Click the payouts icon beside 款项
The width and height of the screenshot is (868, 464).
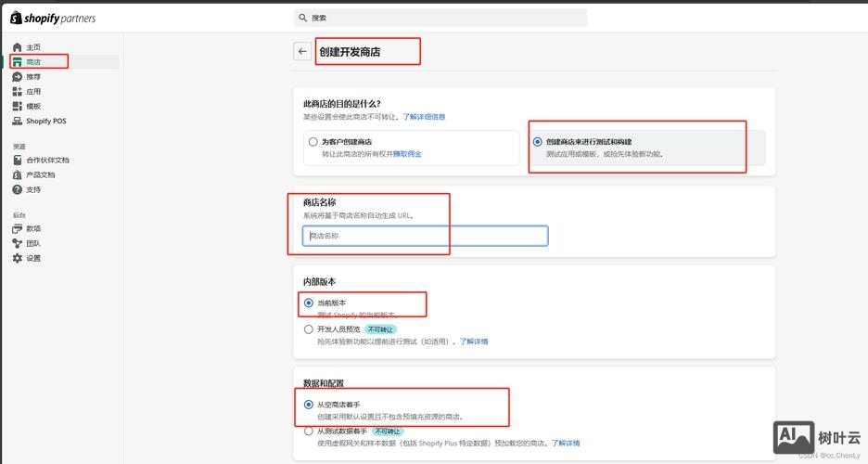click(x=18, y=228)
